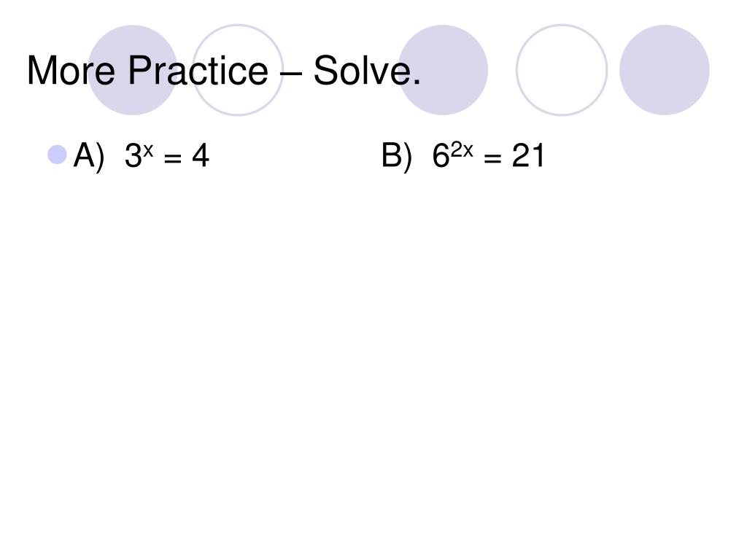Screen dimensions: 747x560
Task: Select the base 6 in equation B
Action: (441, 156)
